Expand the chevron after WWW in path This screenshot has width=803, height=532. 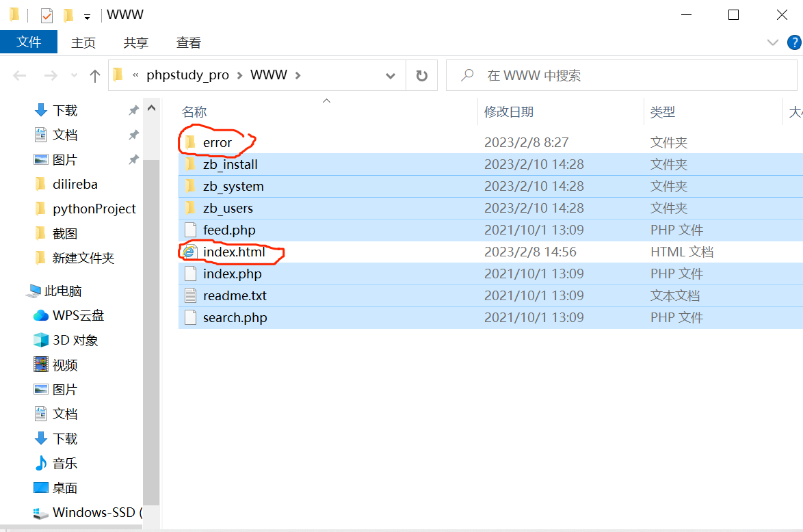pos(298,76)
